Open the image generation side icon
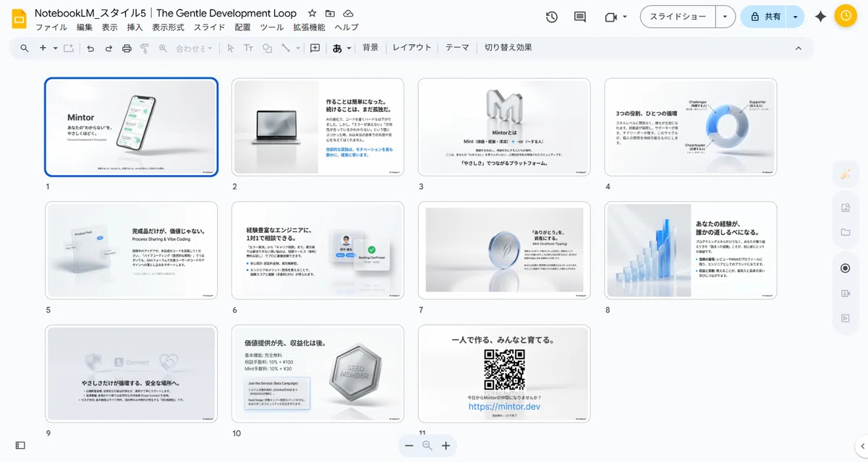This screenshot has width=868, height=462. pyautogui.click(x=845, y=174)
